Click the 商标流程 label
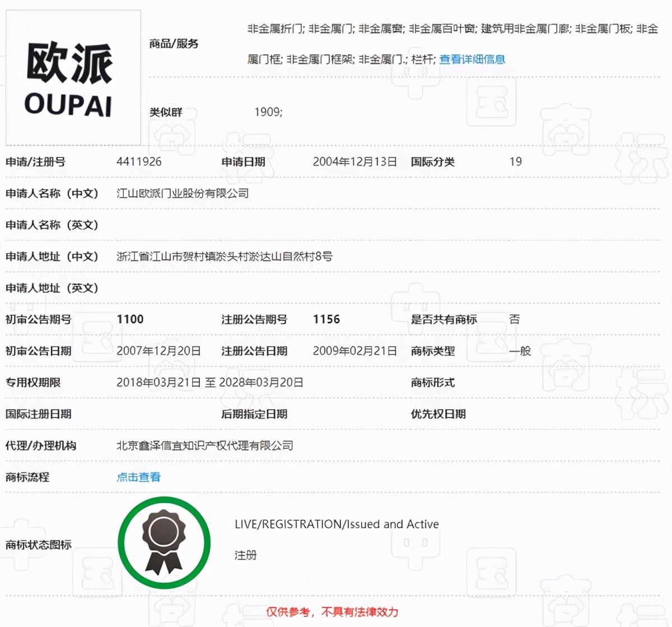 click(x=27, y=477)
